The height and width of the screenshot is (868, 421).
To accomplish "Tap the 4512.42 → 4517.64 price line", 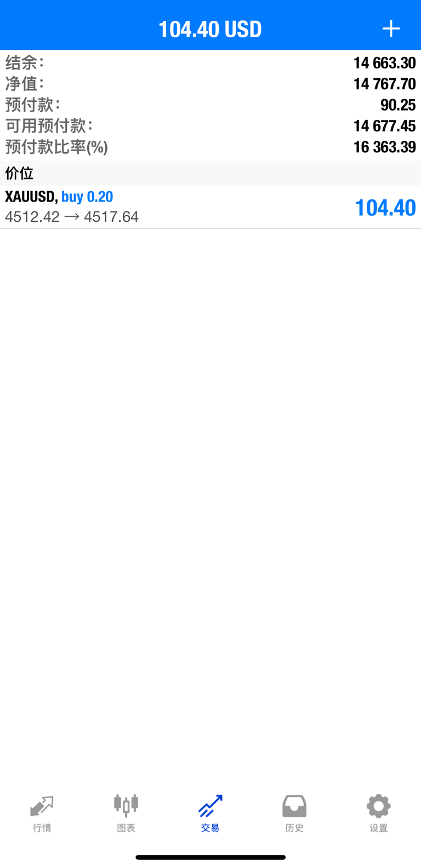I will coord(72,217).
